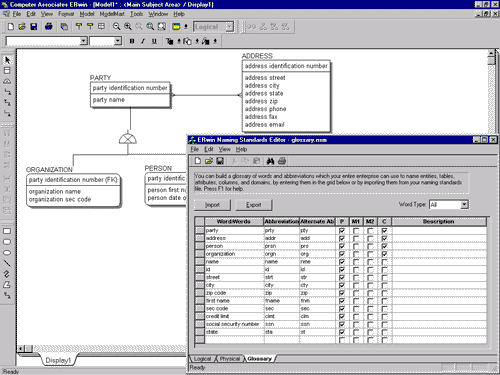Viewport: 500px width, 375px height.
Task: Open the ERwin File menu
Action: 17,14
